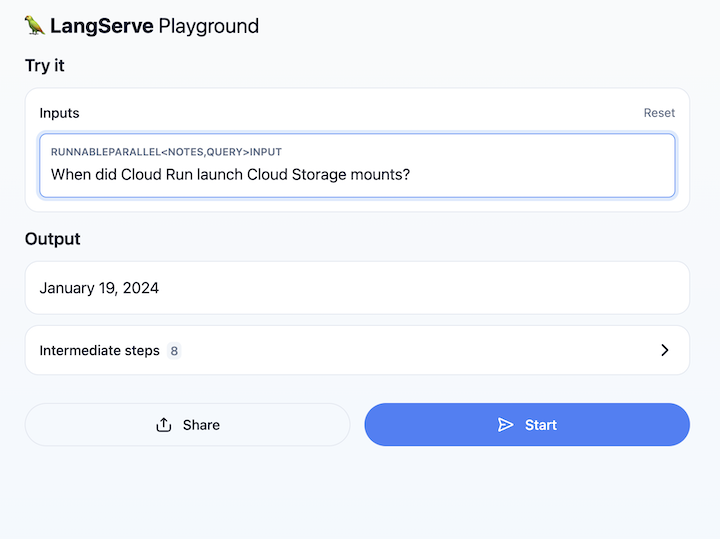Click the Try it heading
This screenshot has height=539, width=720.
point(45,66)
